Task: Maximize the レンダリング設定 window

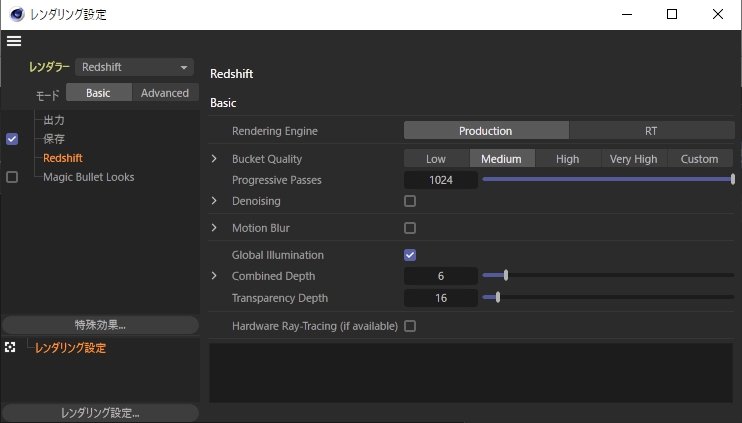Action: [x=672, y=14]
